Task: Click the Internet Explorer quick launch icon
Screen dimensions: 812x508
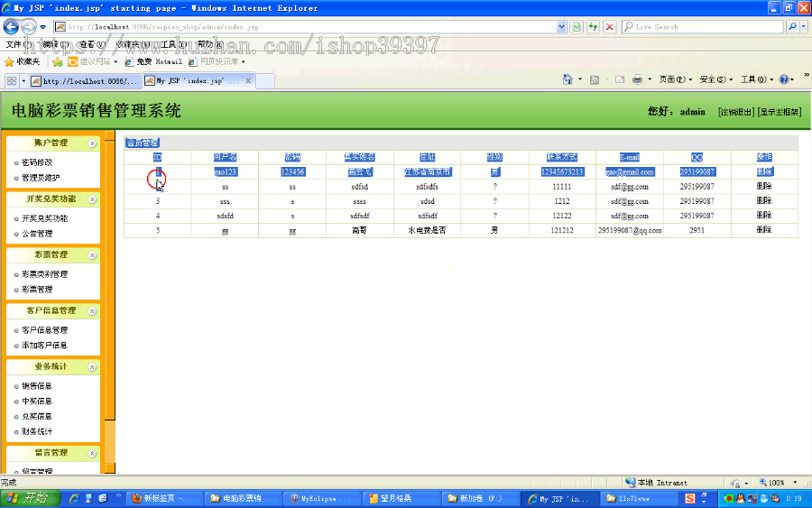Action: pyautogui.click(x=74, y=498)
